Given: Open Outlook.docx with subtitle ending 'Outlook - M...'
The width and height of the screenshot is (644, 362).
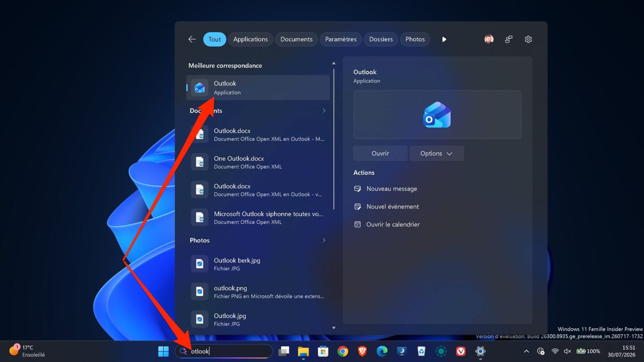Looking at the screenshot, I should 258,134.
